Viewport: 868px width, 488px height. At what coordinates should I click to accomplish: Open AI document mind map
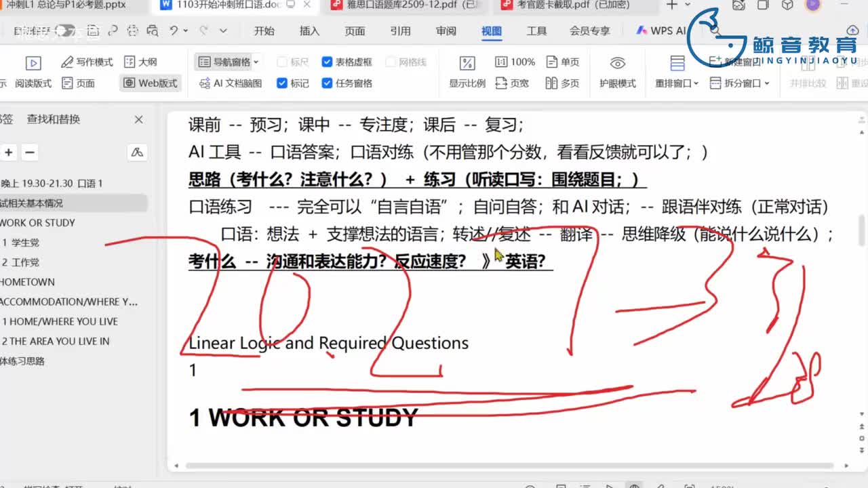click(x=230, y=83)
